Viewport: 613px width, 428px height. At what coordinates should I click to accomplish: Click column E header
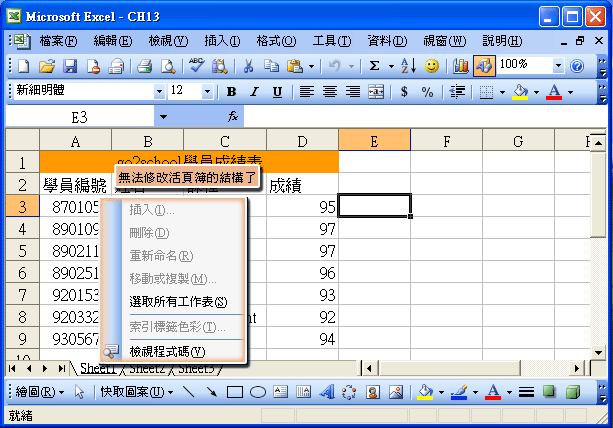(374, 141)
